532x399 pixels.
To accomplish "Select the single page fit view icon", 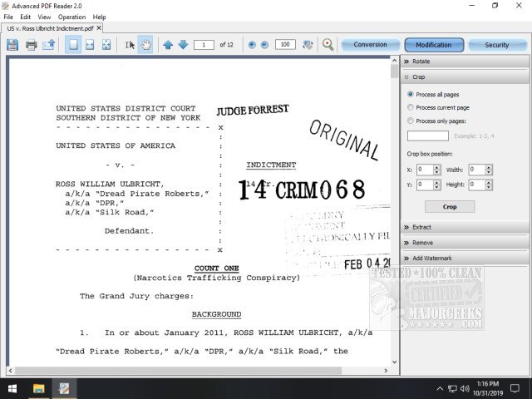I will 73,45.
